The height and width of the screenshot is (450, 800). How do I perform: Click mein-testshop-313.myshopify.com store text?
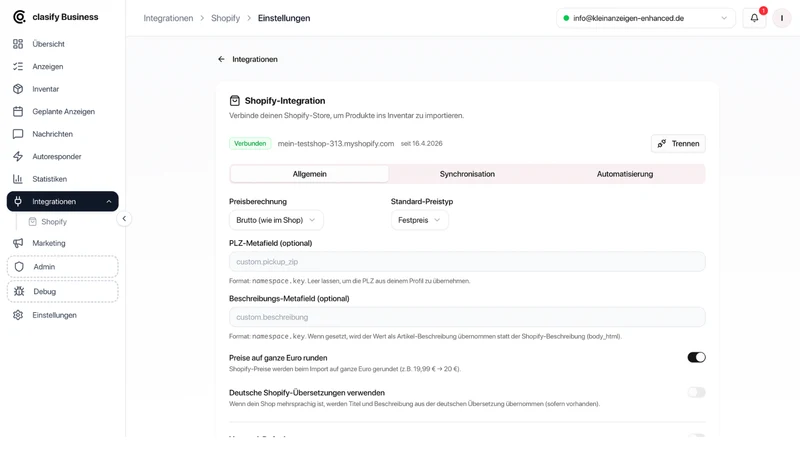coord(336,143)
